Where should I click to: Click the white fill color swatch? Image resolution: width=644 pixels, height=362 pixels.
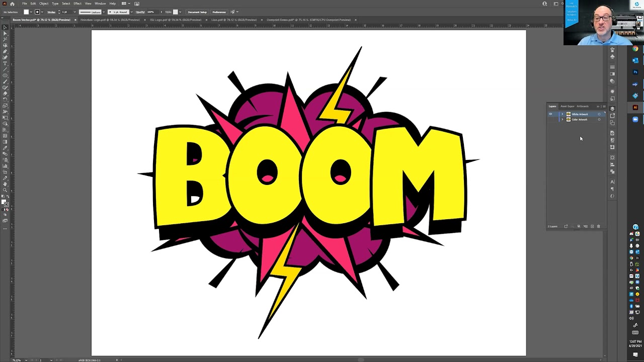26,12
